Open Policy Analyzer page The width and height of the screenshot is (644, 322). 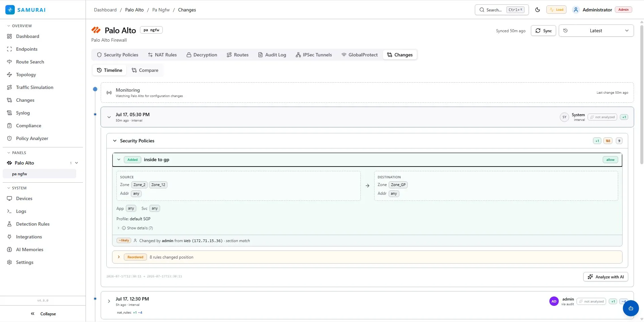[x=32, y=138]
